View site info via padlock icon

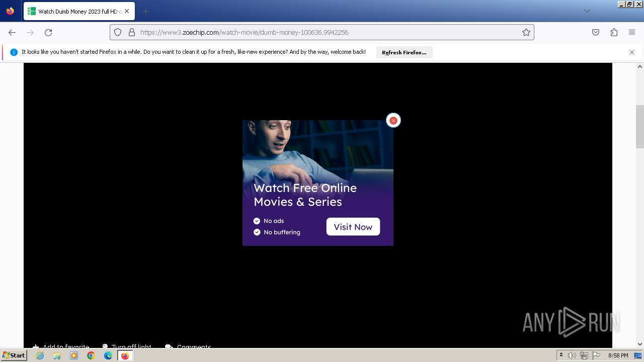click(x=132, y=32)
